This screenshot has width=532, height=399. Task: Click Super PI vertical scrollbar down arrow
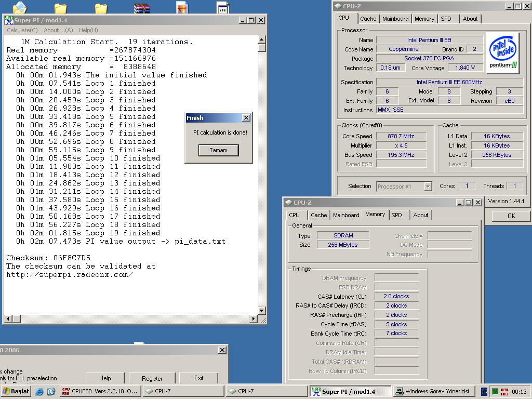(262, 311)
